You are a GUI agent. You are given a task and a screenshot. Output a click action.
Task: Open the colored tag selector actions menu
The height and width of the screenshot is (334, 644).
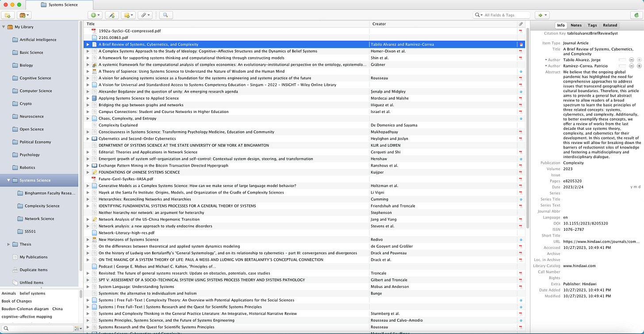pos(78,328)
